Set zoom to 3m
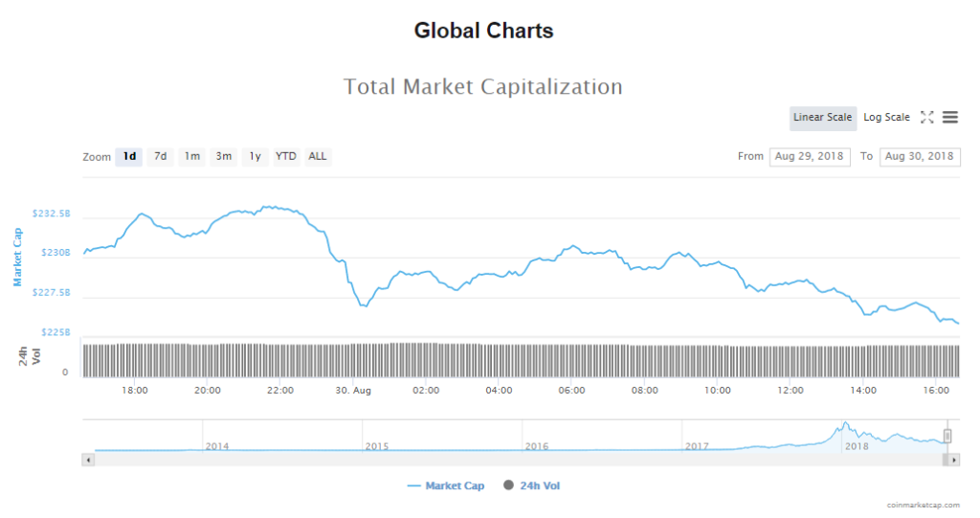 (x=224, y=156)
